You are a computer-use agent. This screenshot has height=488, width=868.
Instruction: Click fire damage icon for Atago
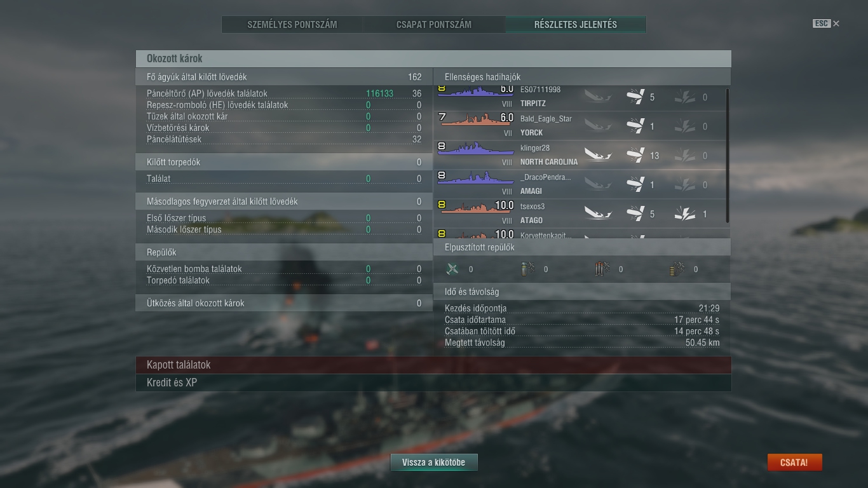[x=684, y=213]
